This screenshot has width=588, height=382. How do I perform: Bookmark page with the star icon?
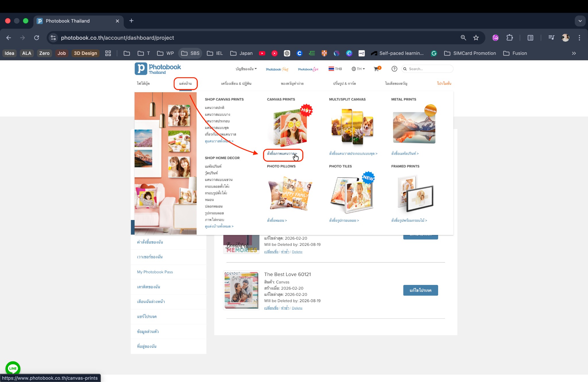tap(476, 38)
